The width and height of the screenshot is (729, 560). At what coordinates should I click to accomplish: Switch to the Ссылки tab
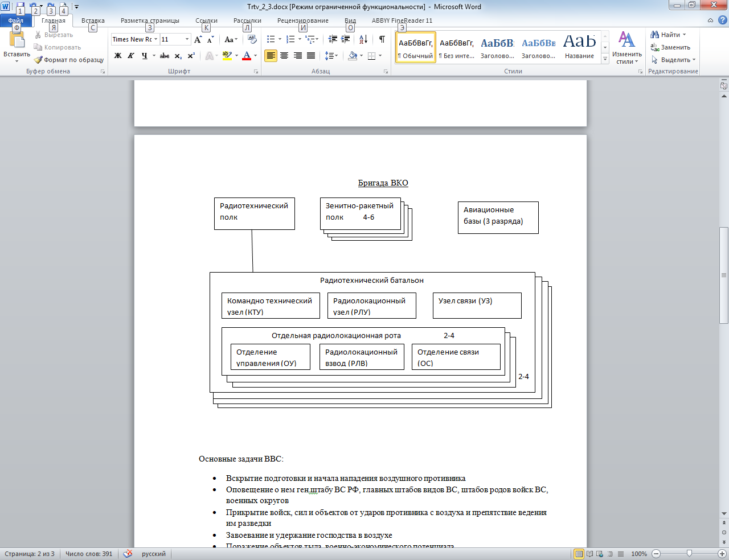coord(206,20)
